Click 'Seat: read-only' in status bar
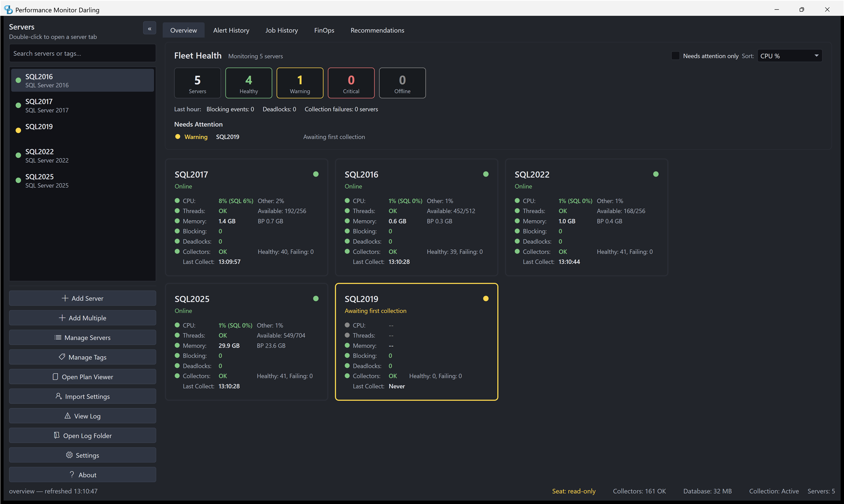The width and height of the screenshot is (844, 504). (x=574, y=491)
